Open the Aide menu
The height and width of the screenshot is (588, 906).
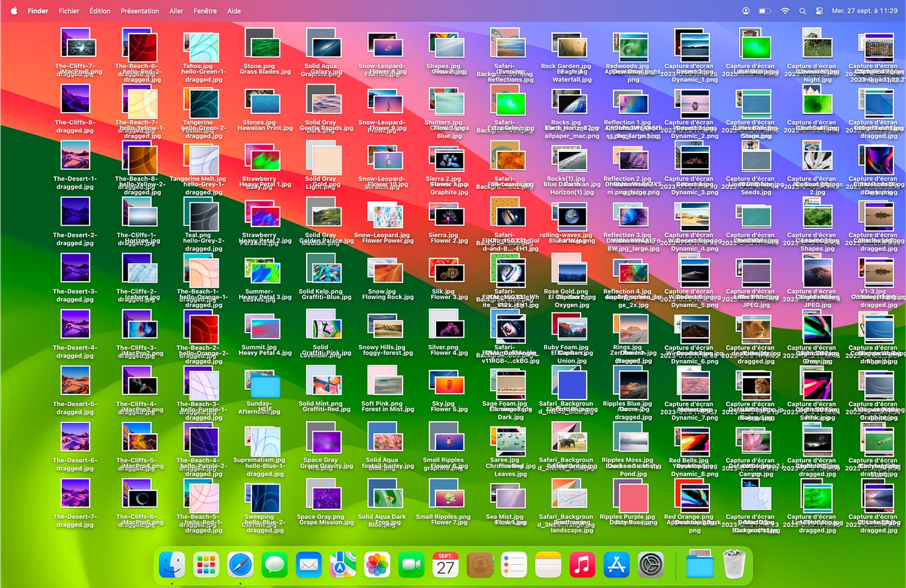[x=234, y=11]
